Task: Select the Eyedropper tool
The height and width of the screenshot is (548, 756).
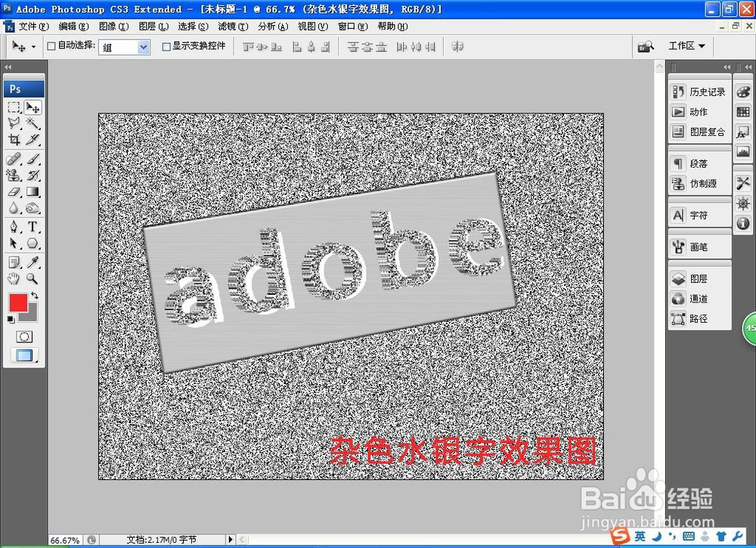Action: click(33, 262)
